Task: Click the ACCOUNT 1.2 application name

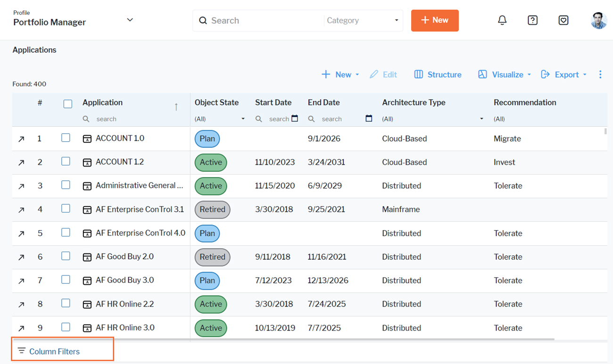Action: pos(120,162)
